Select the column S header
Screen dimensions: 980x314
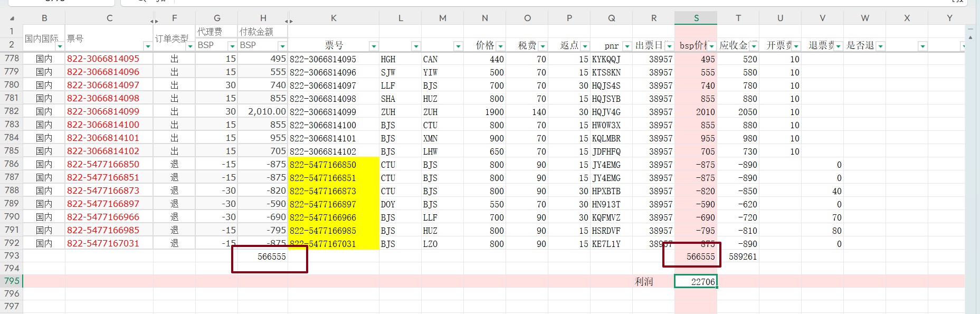(x=696, y=18)
